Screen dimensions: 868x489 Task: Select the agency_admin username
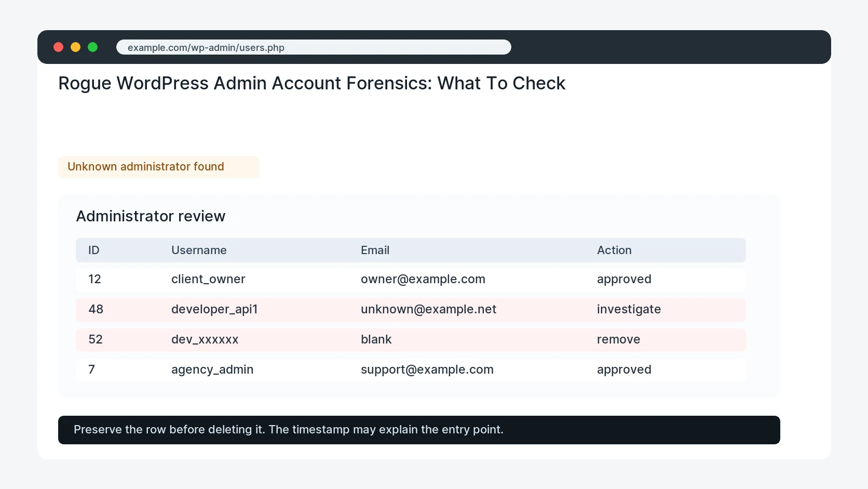[212, 370]
